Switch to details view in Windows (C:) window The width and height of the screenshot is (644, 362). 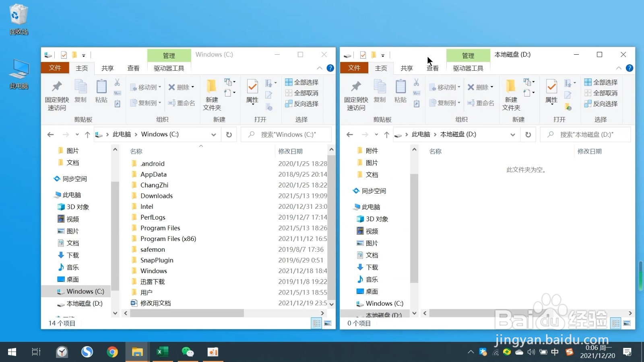317,323
